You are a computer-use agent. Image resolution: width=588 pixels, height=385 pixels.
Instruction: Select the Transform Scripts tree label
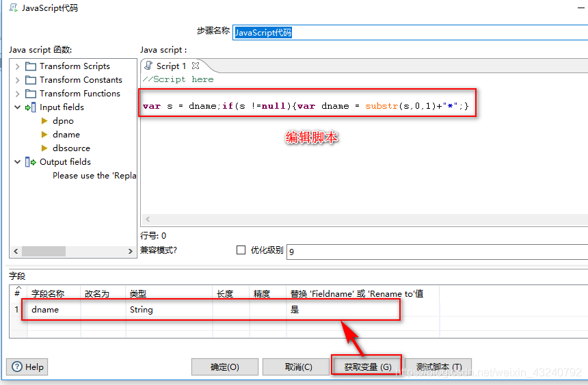coord(75,66)
